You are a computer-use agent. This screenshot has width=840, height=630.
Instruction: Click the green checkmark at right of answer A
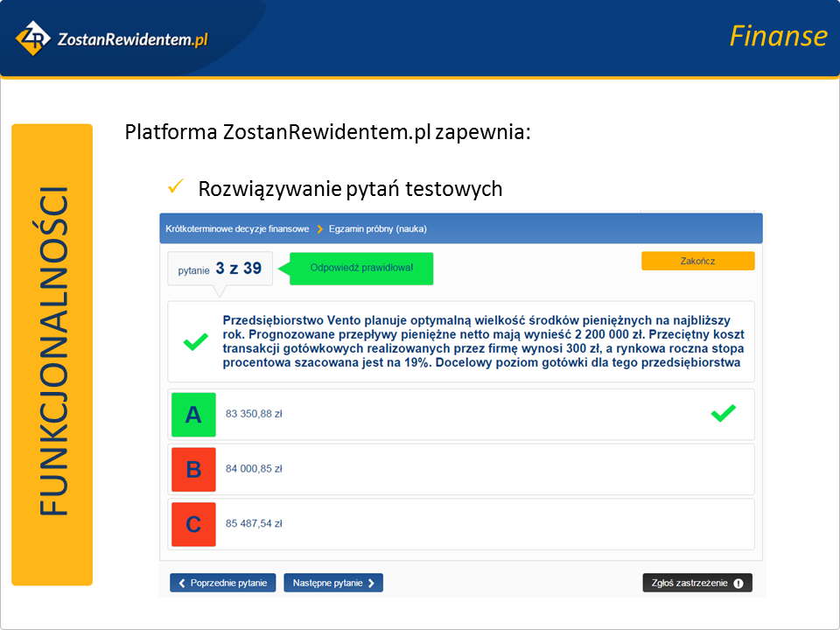point(723,414)
